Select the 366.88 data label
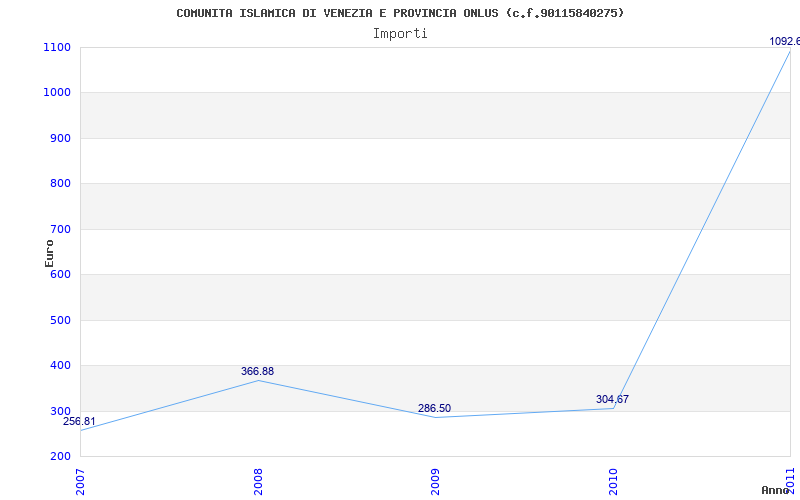The width and height of the screenshot is (800, 500). (x=258, y=371)
